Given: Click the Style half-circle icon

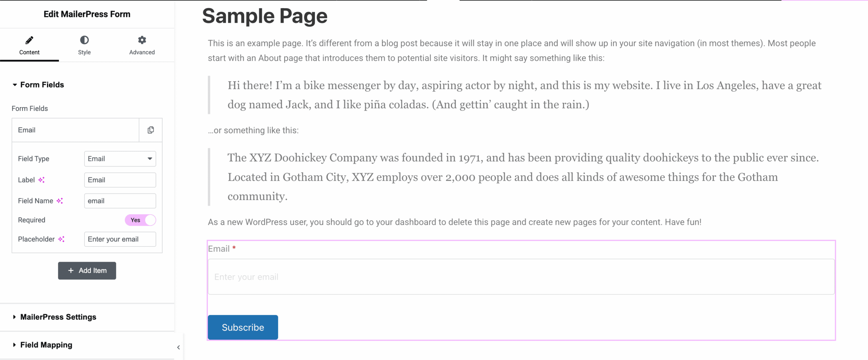Looking at the screenshot, I should click(x=84, y=40).
